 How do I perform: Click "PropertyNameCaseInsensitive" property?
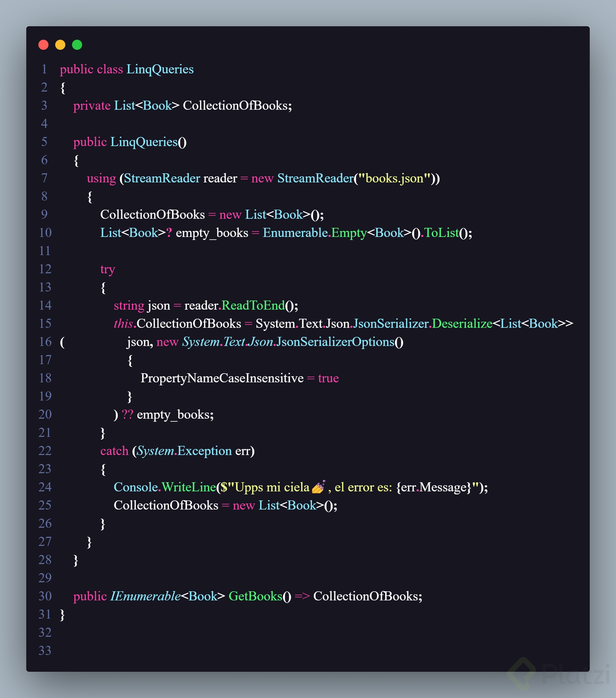[222, 378]
